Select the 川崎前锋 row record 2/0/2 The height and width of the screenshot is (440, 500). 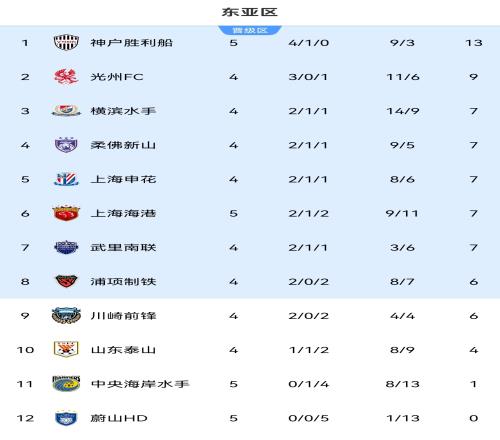(x=309, y=316)
